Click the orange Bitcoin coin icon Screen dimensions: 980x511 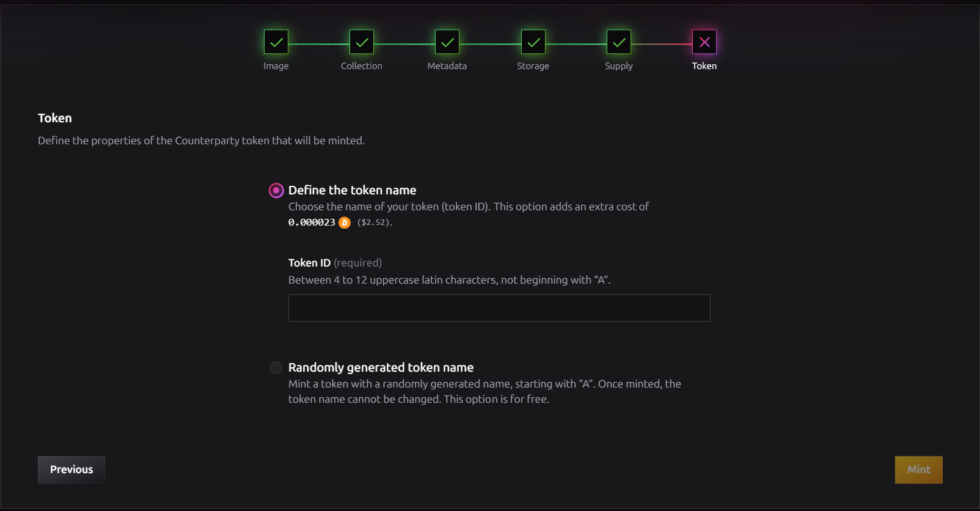point(345,222)
